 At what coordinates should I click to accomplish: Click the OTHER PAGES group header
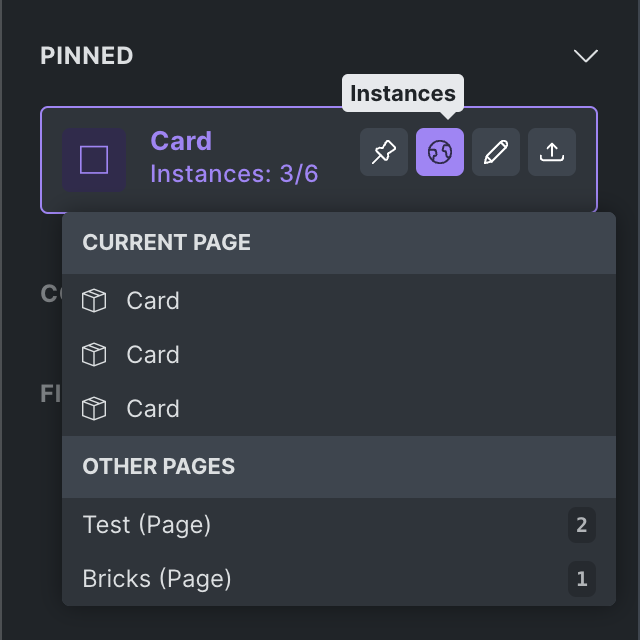[x=159, y=467]
